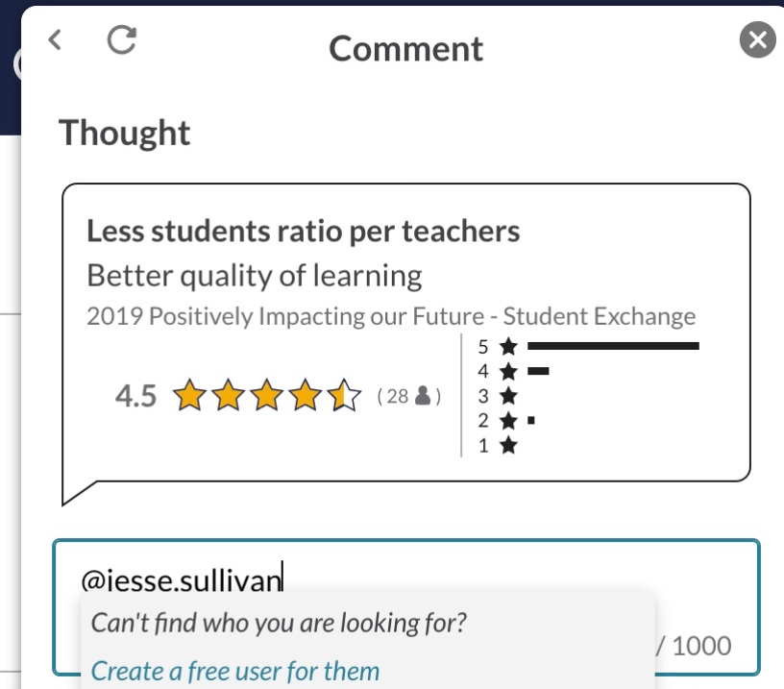The image size is (784, 689).
Task: Click 'Can't find who you are looking for?' text
Action: click(279, 623)
